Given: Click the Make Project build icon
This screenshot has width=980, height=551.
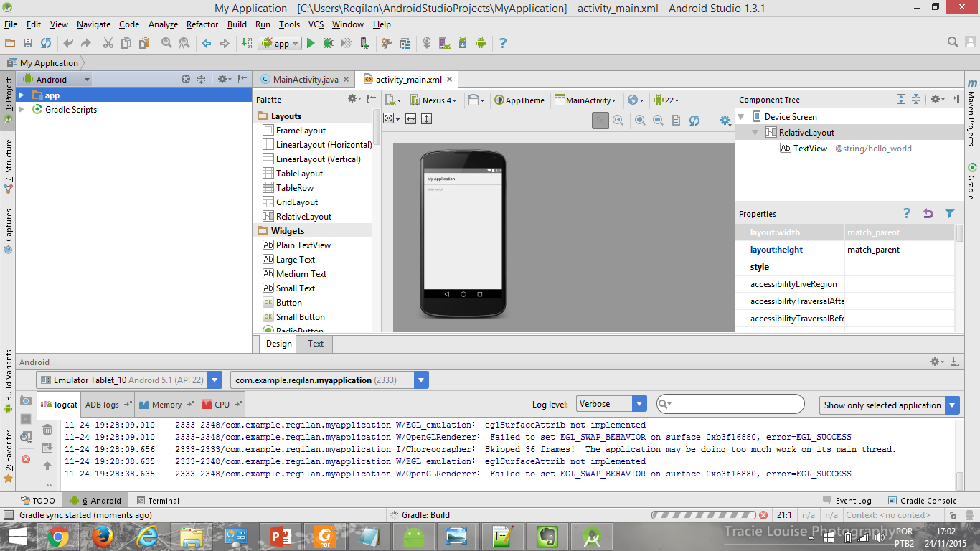Looking at the screenshot, I should pos(248,43).
